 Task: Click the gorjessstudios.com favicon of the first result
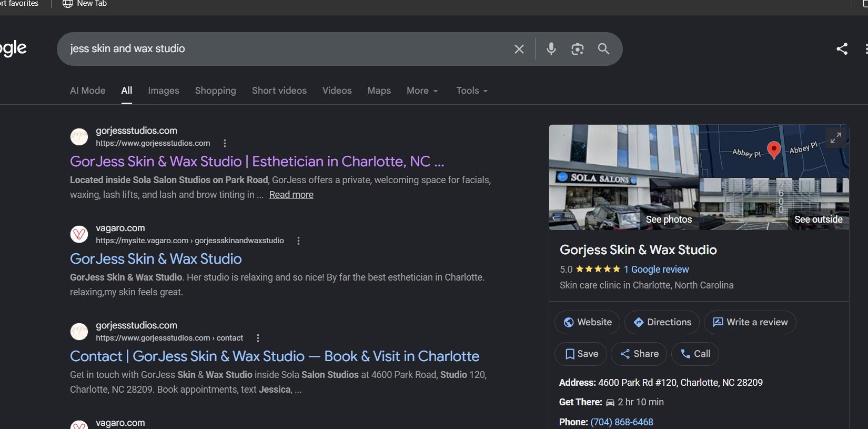pyautogui.click(x=79, y=137)
